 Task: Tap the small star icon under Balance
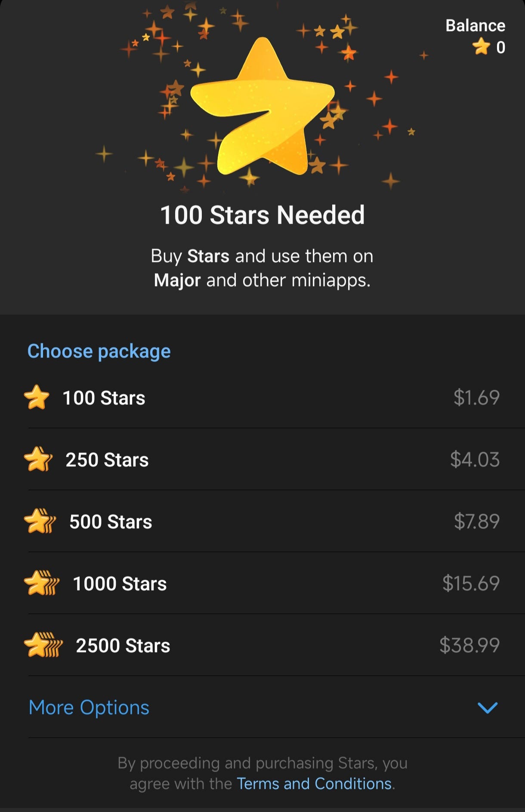(x=481, y=46)
